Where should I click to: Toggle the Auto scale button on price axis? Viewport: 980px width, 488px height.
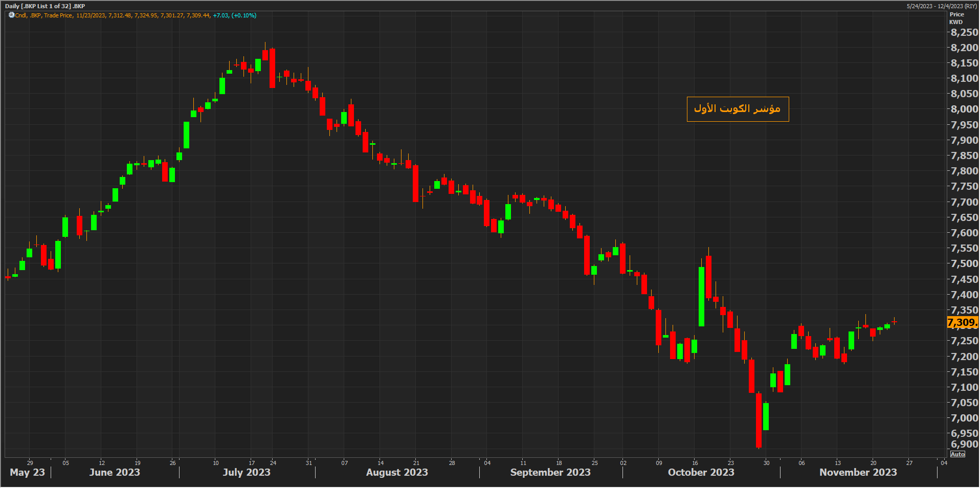coord(957,454)
